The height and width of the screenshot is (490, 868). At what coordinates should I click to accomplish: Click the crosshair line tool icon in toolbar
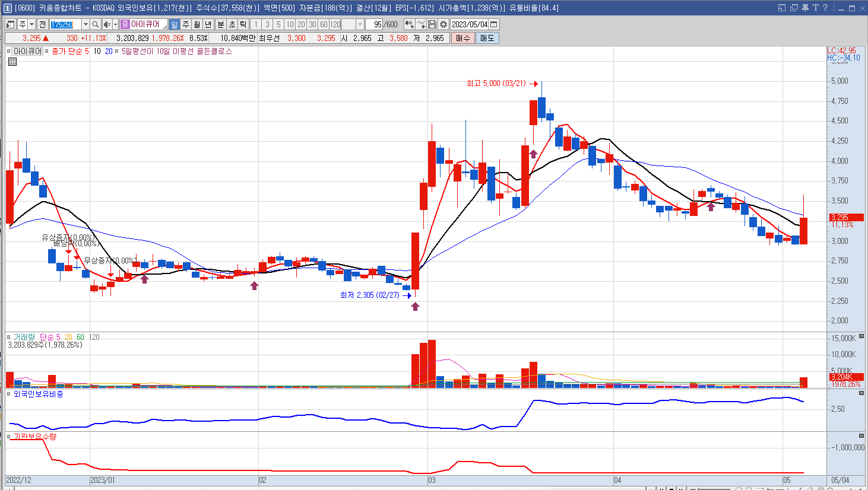click(x=421, y=24)
